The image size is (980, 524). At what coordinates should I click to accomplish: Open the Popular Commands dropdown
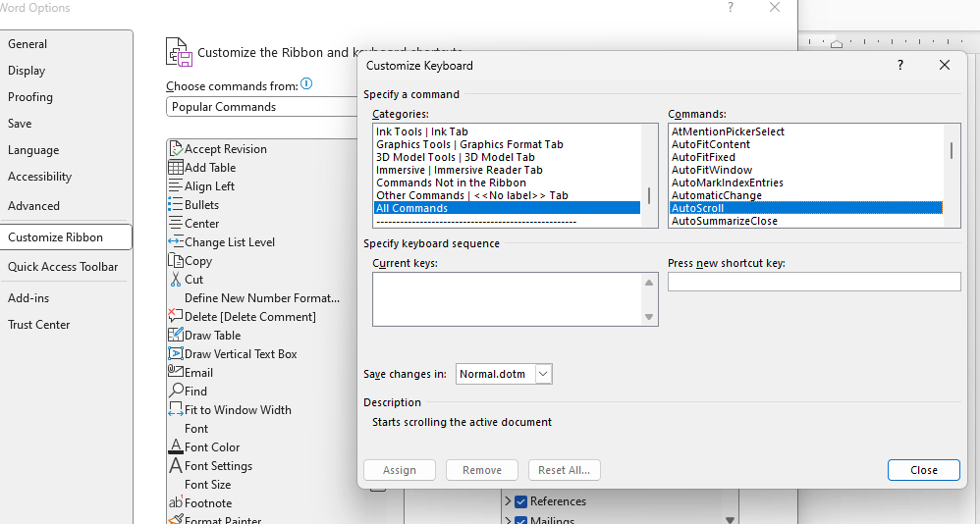click(262, 107)
